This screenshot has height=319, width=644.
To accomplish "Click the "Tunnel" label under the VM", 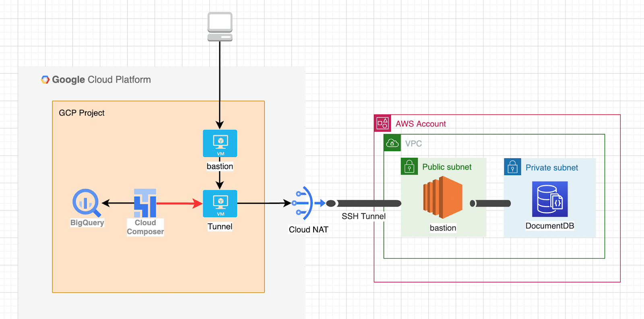I will (x=220, y=226).
